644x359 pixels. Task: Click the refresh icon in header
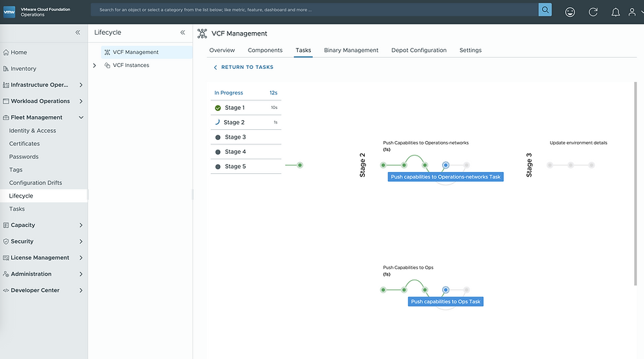(x=593, y=12)
